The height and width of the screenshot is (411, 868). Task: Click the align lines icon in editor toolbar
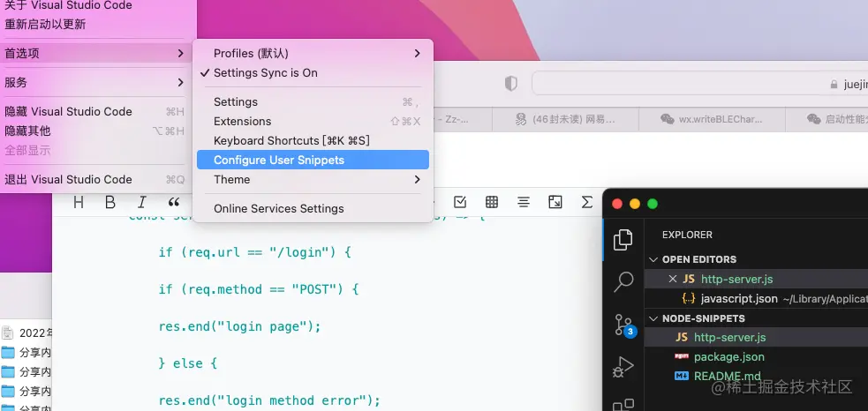(x=523, y=202)
